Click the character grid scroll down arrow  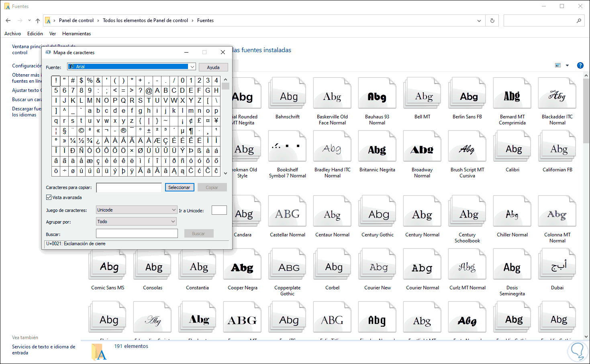pyautogui.click(x=225, y=173)
